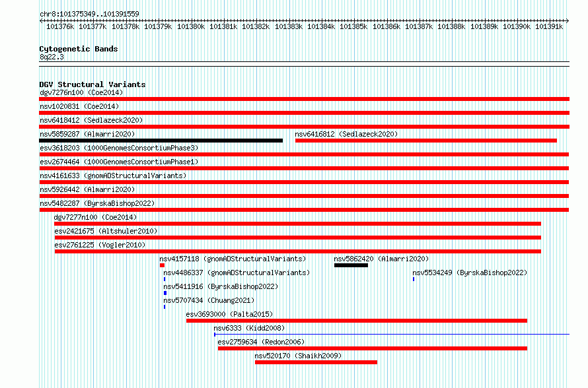Click the blue nsv5411916 variant marker
Screen dimensions: 588x388
click(165, 293)
